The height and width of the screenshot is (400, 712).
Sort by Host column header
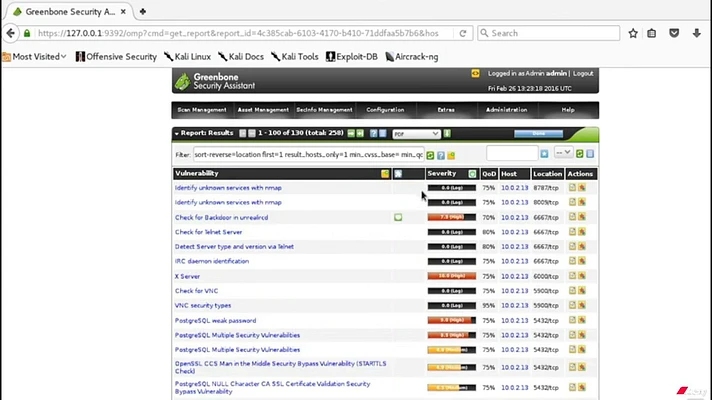509,173
